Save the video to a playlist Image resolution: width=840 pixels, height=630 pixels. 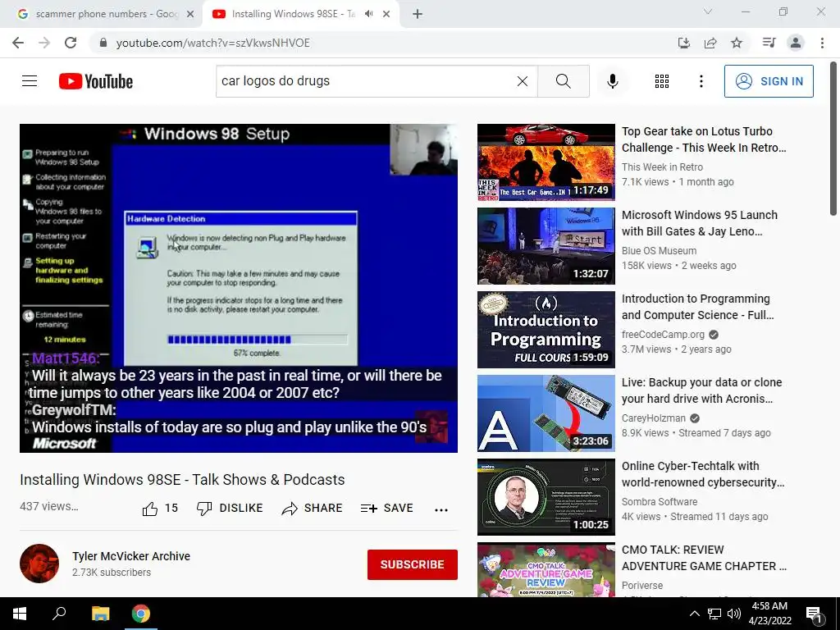tap(387, 509)
